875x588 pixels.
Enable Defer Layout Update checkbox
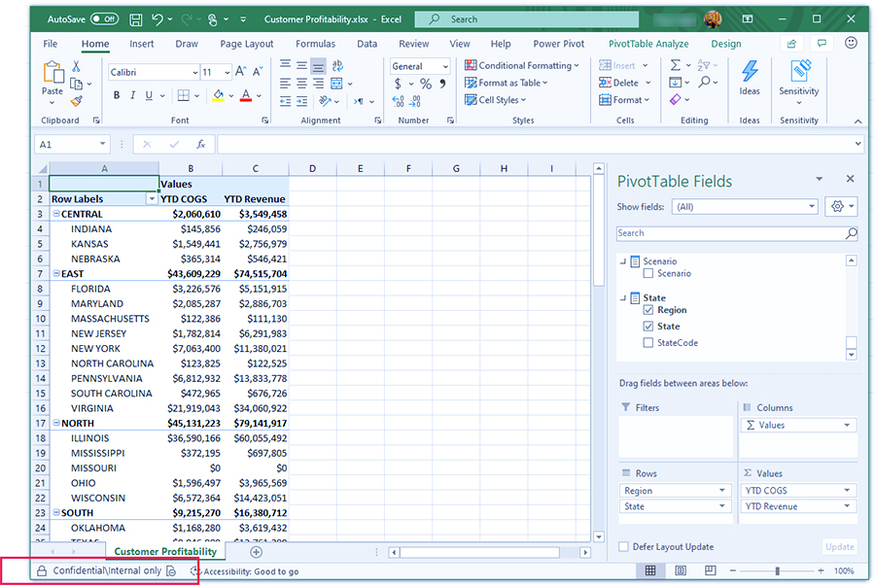pos(624,547)
